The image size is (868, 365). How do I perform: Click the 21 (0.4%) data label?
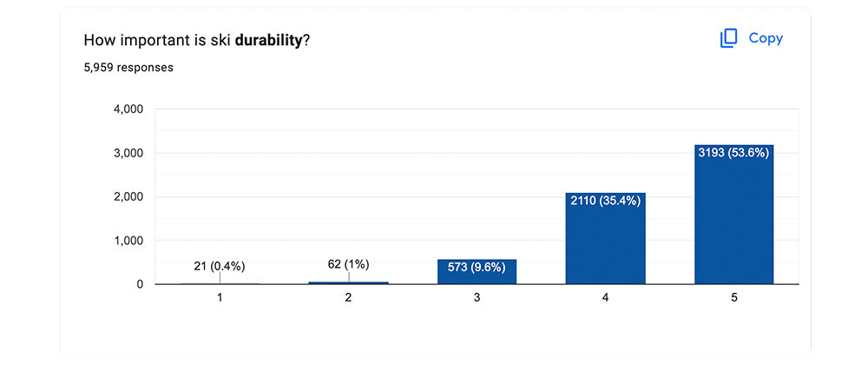point(220,267)
